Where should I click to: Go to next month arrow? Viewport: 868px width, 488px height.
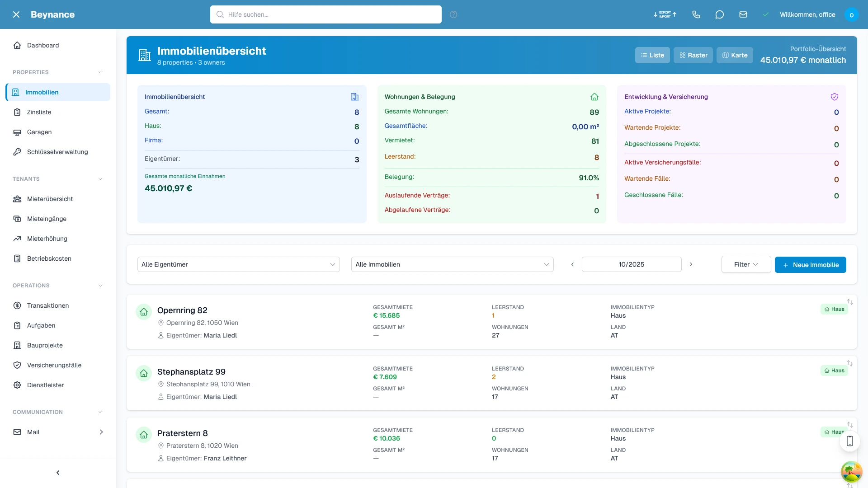click(x=691, y=264)
